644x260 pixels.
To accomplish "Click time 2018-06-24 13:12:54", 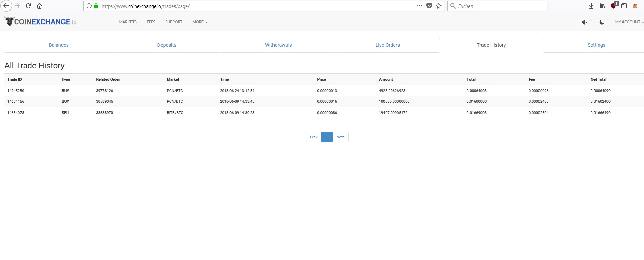I will coord(237,91).
